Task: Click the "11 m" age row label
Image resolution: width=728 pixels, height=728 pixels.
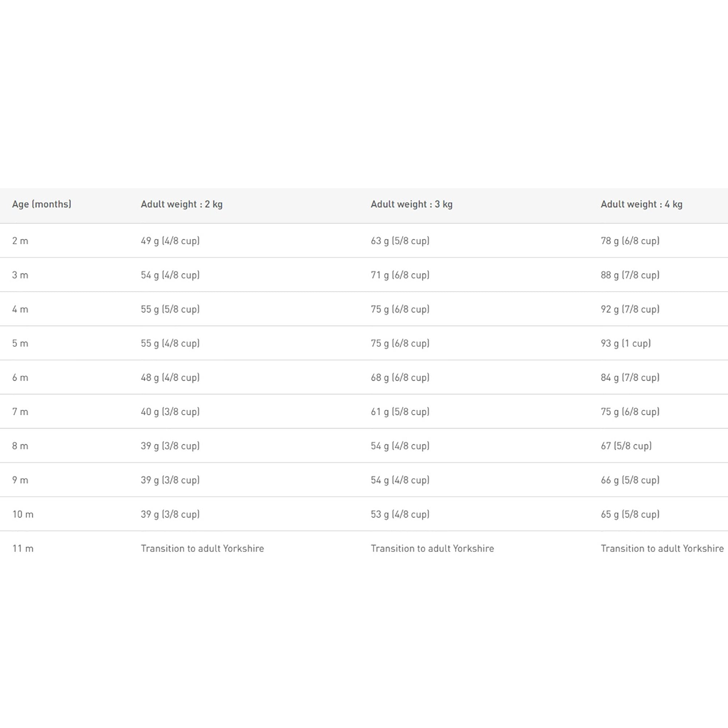Action: coord(23,549)
